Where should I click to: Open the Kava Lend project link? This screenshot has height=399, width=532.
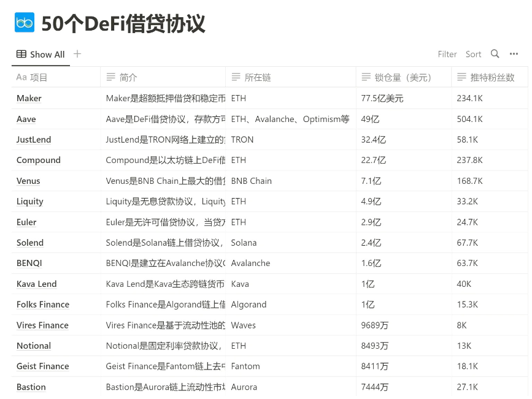point(36,284)
